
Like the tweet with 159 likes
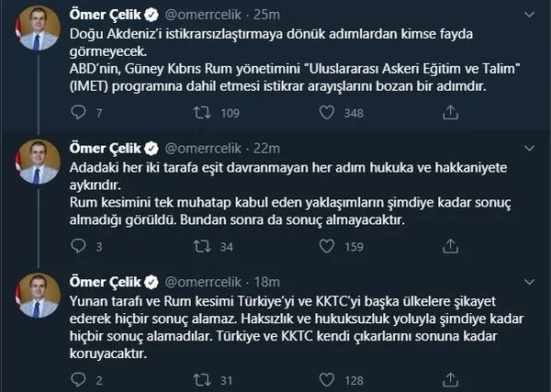tap(325, 246)
